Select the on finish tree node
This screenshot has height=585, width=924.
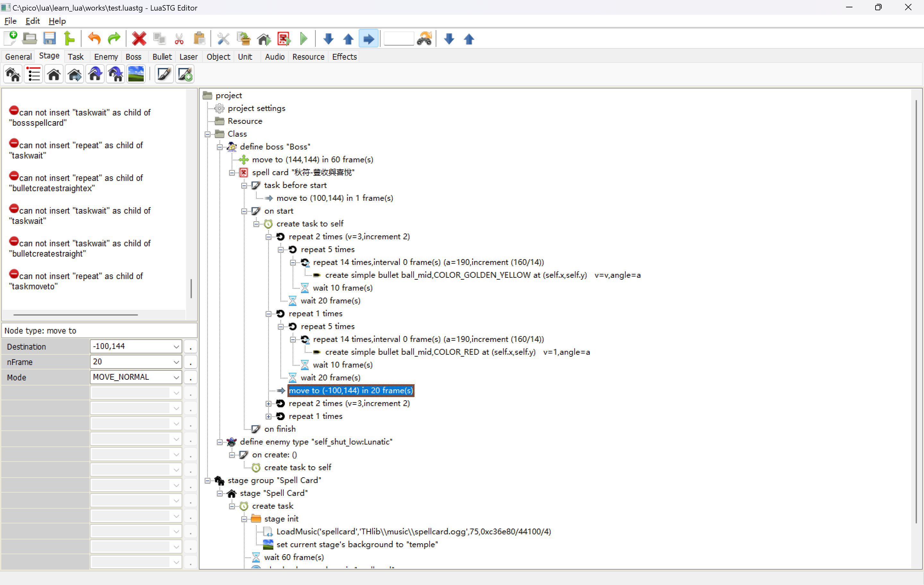point(280,429)
